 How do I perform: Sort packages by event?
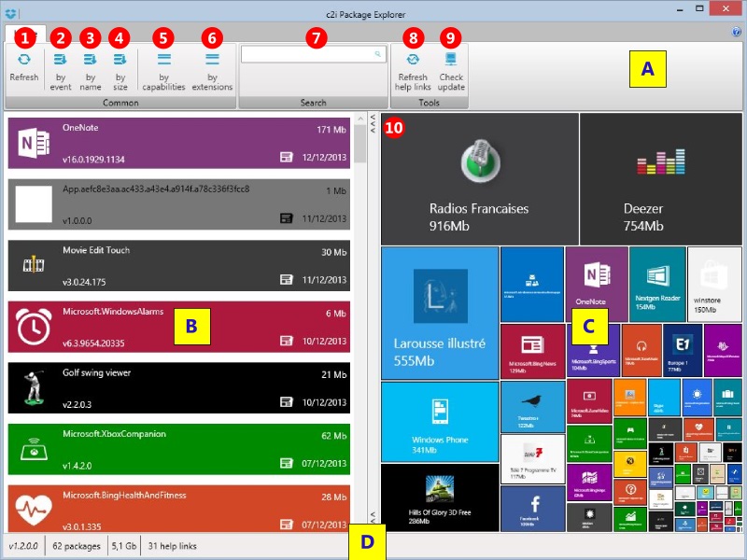click(x=61, y=70)
